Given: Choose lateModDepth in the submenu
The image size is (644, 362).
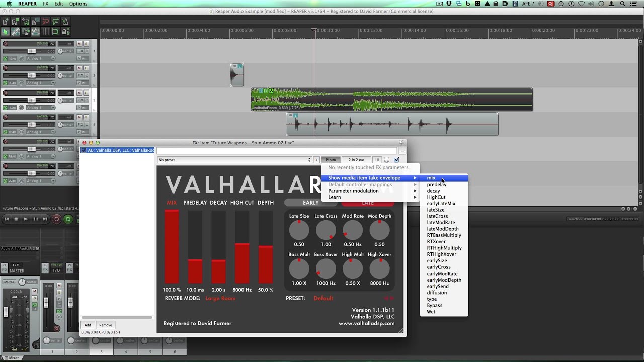Looking at the screenshot, I should [x=444, y=229].
